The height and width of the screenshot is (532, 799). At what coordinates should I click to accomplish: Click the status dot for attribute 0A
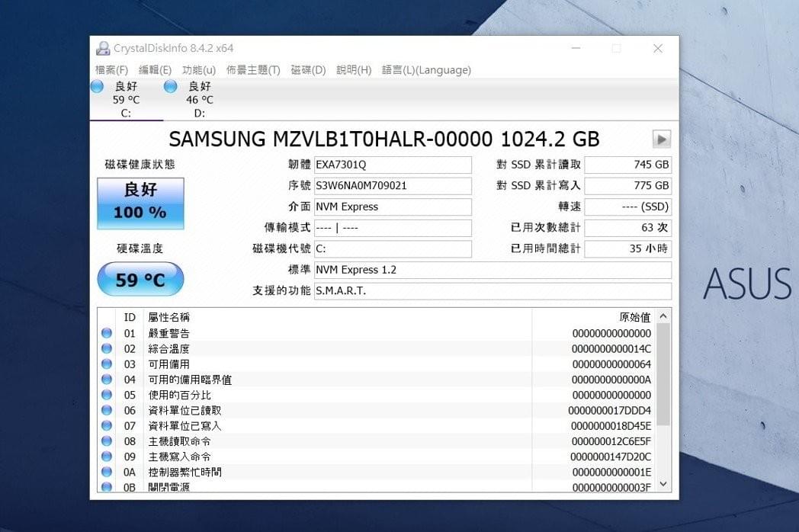coord(107,472)
